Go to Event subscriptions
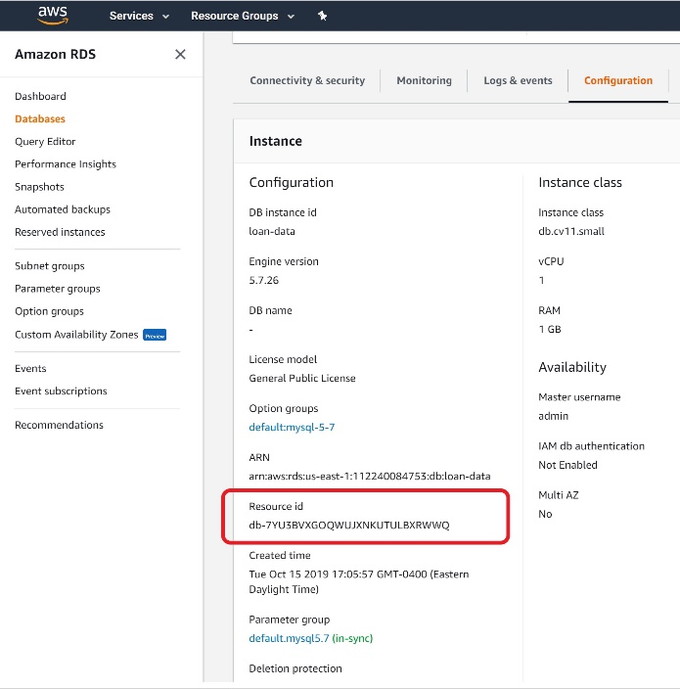The width and height of the screenshot is (680, 689). pyautogui.click(x=61, y=391)
